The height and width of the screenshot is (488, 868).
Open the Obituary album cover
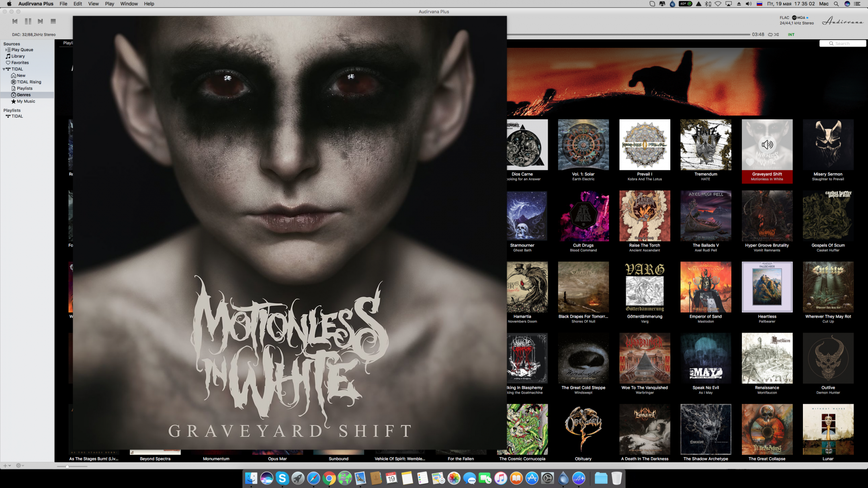tap(583, 429)
